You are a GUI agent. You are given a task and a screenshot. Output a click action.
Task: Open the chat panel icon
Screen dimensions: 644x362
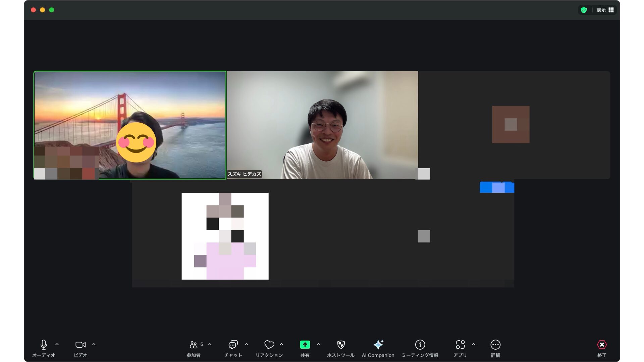[x=233, y=345]
